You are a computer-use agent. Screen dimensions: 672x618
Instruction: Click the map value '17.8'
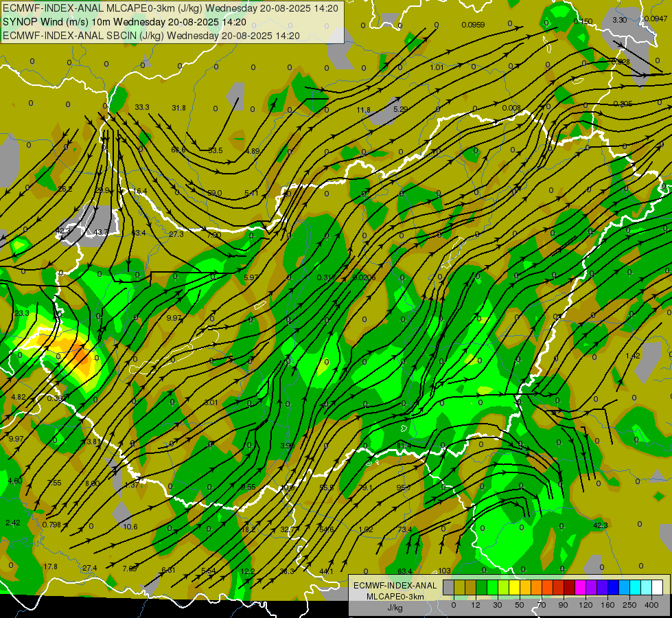pos(50,566)
